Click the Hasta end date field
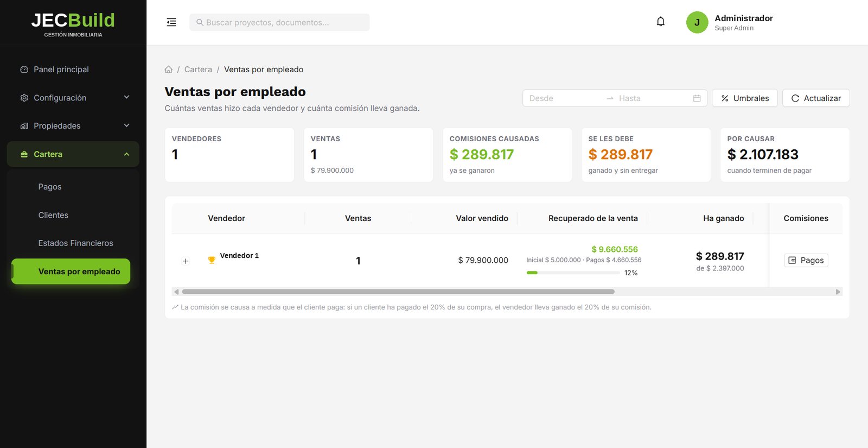 coord(654,98)
